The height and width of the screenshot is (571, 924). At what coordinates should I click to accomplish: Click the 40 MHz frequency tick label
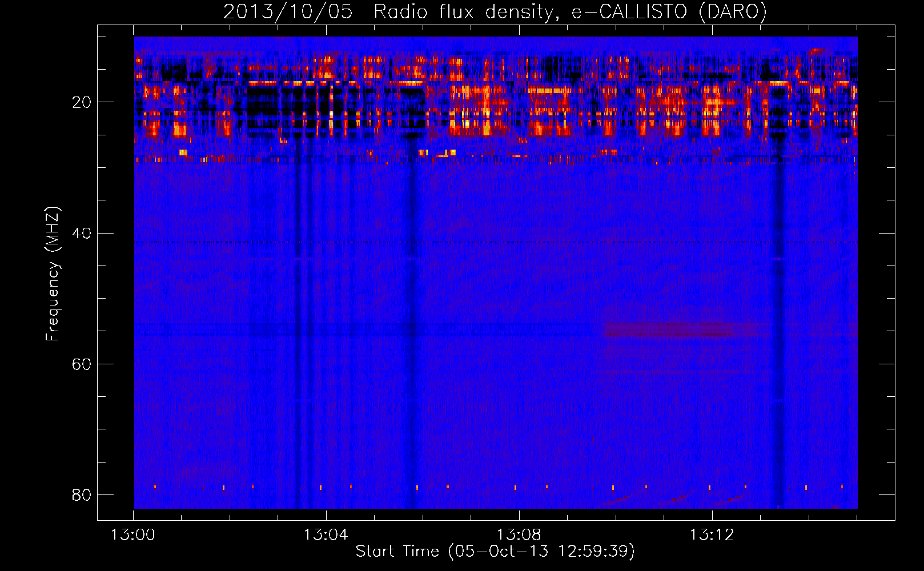(81, 234)
